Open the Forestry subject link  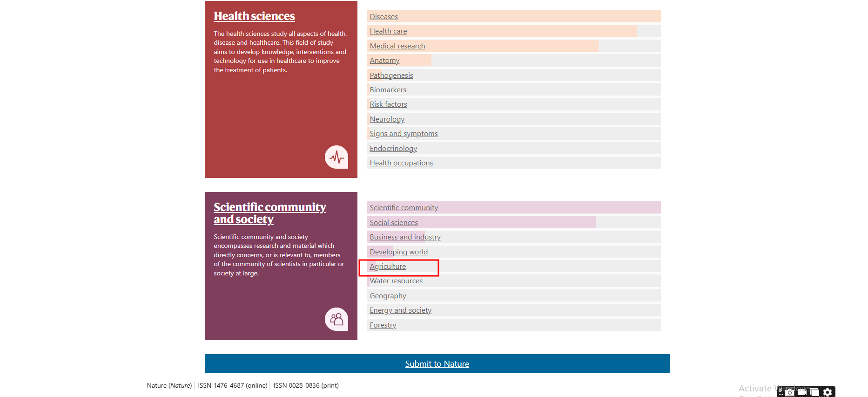(x=383, y=325)
